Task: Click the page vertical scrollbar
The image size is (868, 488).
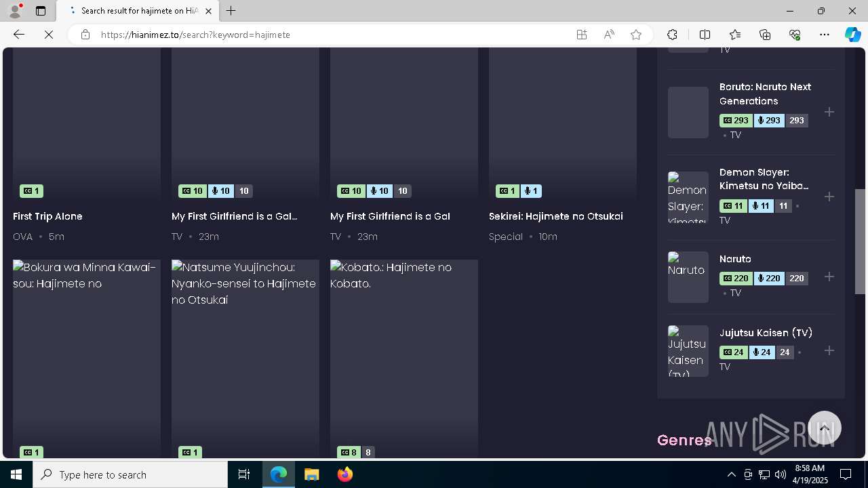Action: coord(860,241)
